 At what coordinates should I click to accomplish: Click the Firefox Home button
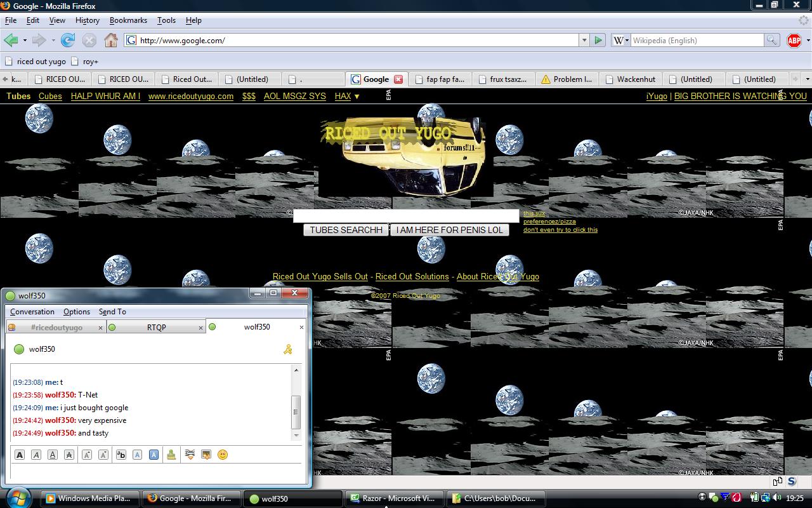click(x=111, y=40)
